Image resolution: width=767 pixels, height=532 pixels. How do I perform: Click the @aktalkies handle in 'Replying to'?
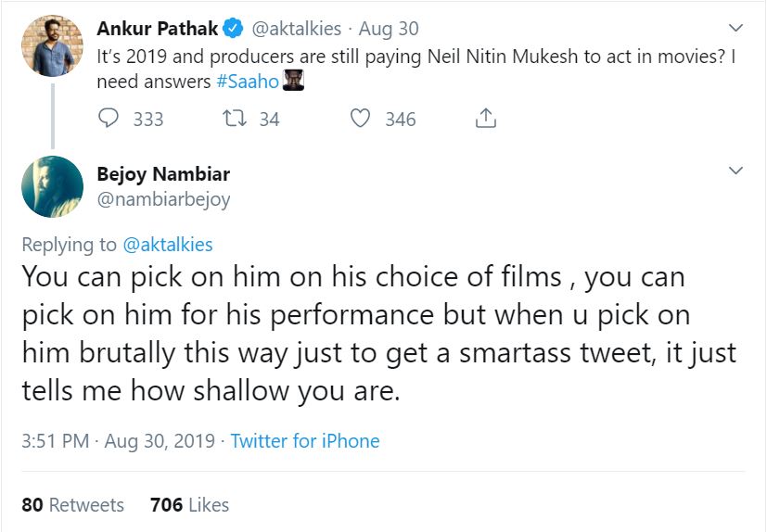167,245
